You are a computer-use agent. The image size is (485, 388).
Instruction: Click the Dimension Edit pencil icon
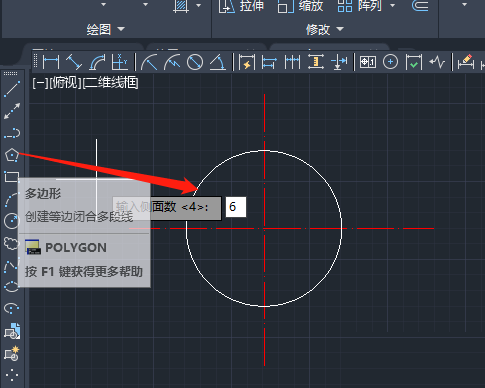(465, 62)
